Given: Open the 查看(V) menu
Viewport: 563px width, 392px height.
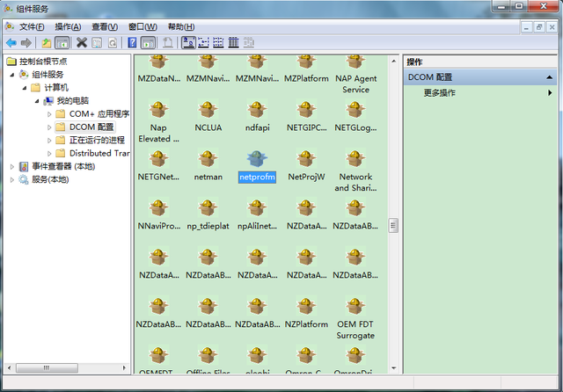Looking at the screenshot, I should point(105,27).
